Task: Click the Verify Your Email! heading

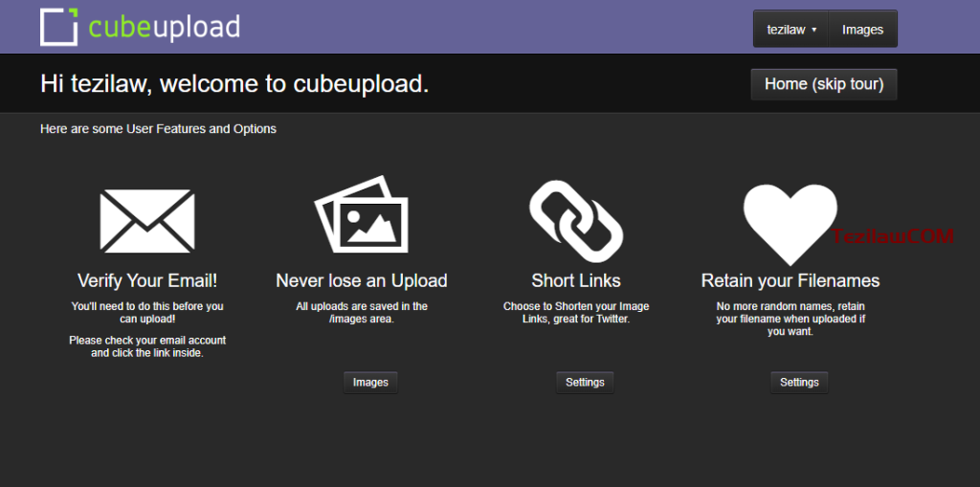Action: [147, 280]
